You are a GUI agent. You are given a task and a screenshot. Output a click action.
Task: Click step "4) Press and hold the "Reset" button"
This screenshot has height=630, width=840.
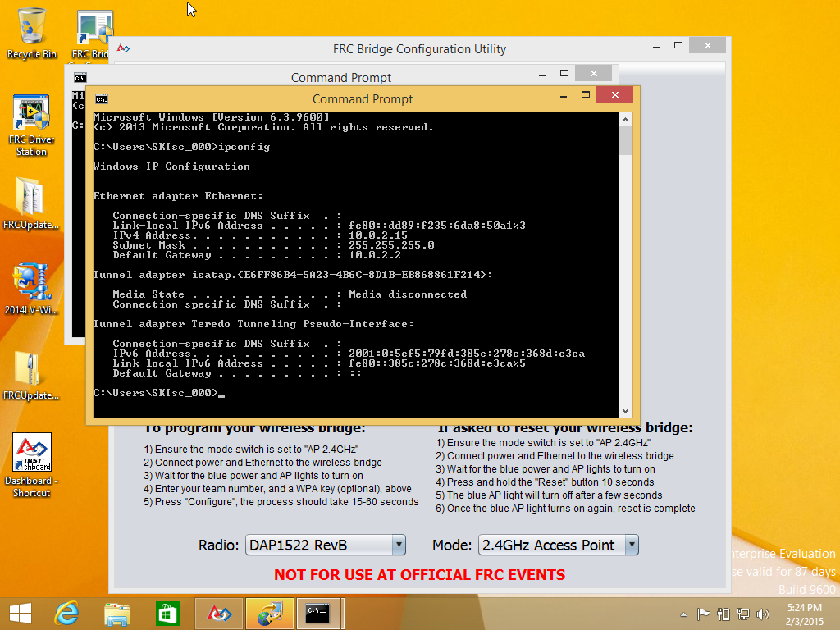click(x=545, y=482)
